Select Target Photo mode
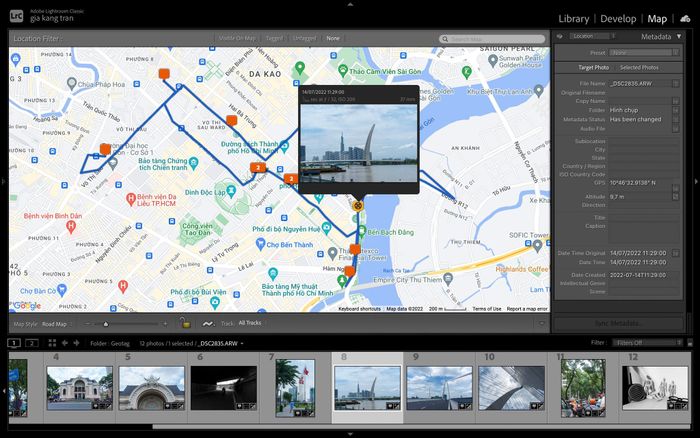The width and height of the screenshot is (700, 438). click(593, 67)
